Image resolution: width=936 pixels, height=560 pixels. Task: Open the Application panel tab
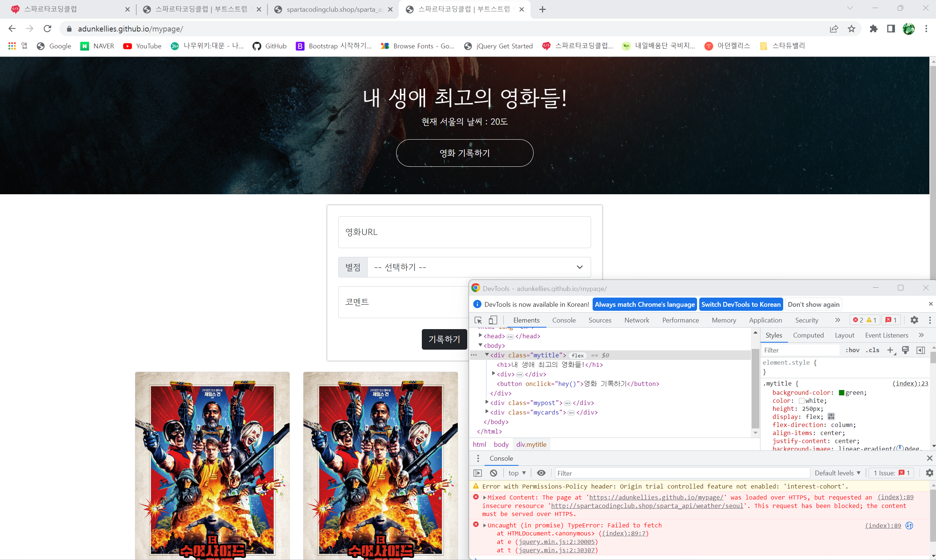pos(766,320)
